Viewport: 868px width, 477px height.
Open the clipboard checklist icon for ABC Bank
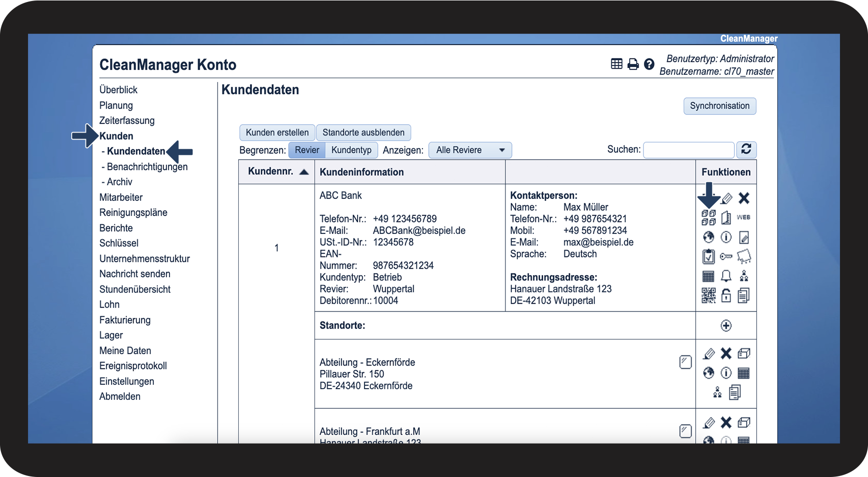point(708,256)
